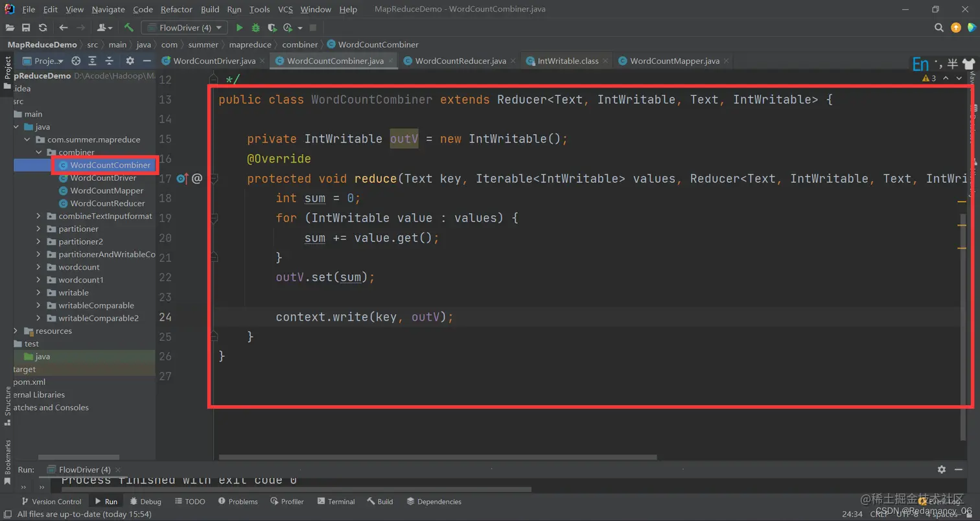The width and height of the screenshot is (980, 521).
Task: Open the Build menu
Action: tap(210, 9)
